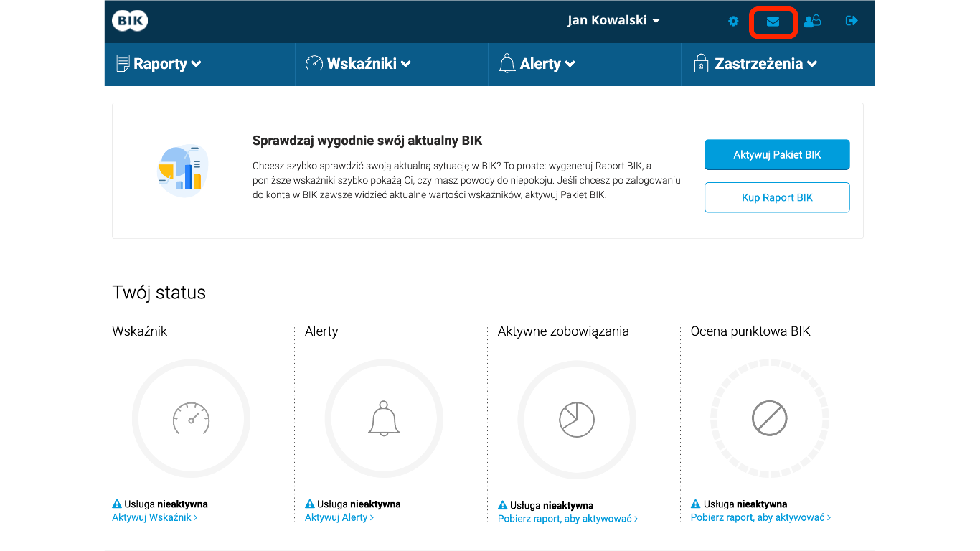Click the settings gear icon

pos(733,22)
